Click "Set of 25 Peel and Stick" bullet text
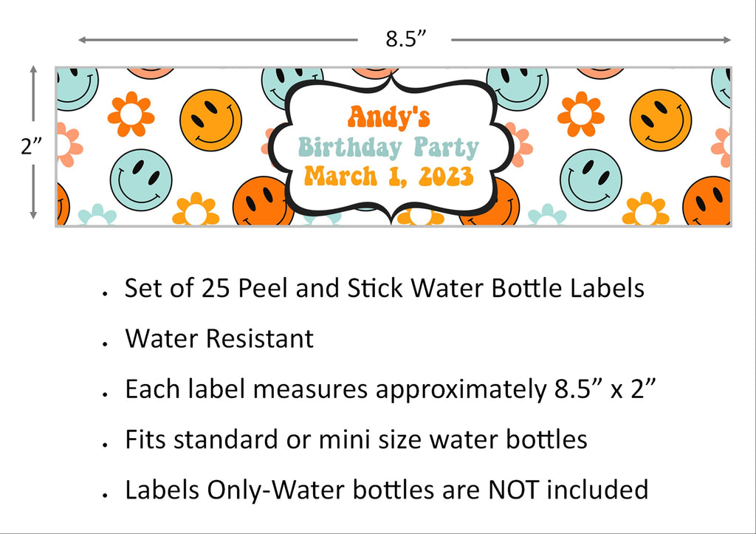Viewport: 756px width, 534px height. 264,289
